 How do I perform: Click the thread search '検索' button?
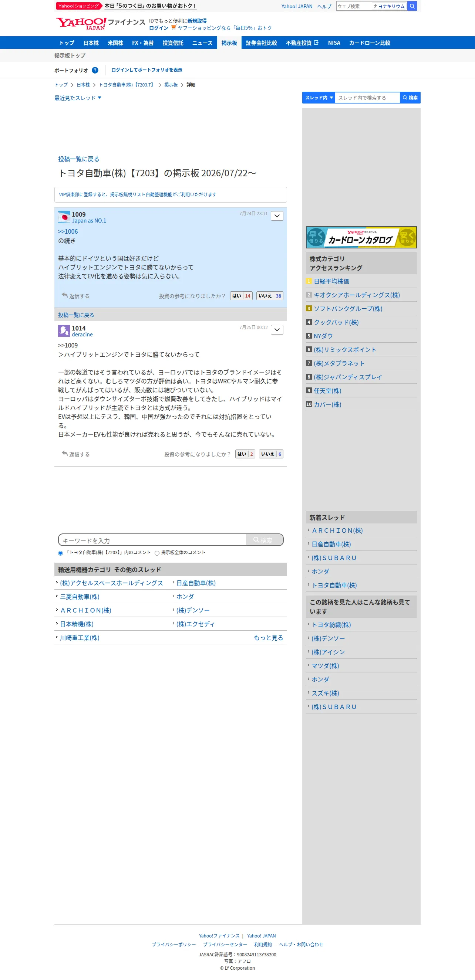click(x=410, y=98)
